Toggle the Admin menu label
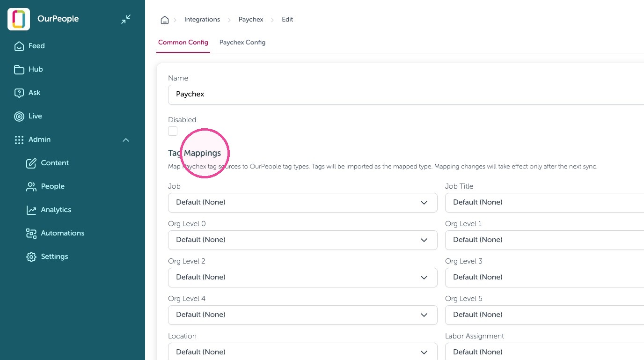 click(39, 140)
